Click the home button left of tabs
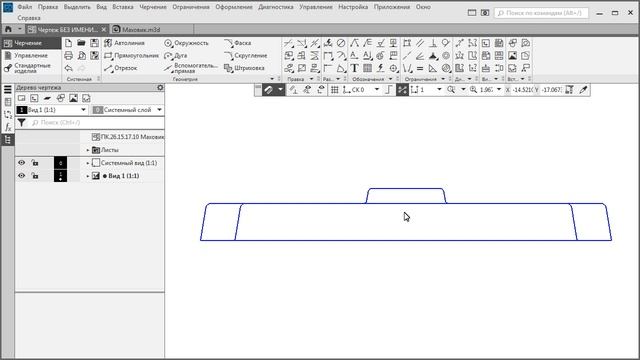The width and height of the screenshot is (640, 360). coord(8,29)
